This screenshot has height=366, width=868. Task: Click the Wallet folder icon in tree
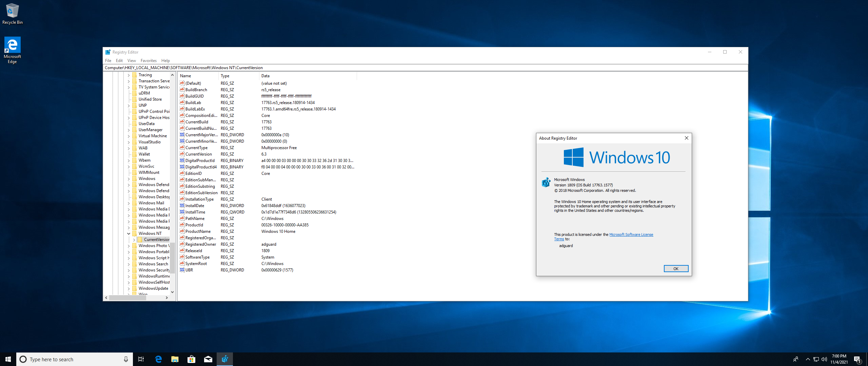point(135,154)
